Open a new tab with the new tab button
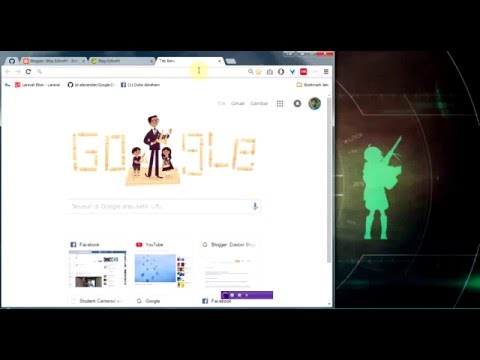The width and height of the screenshot is (480, 360). click(x=231, y=61)
